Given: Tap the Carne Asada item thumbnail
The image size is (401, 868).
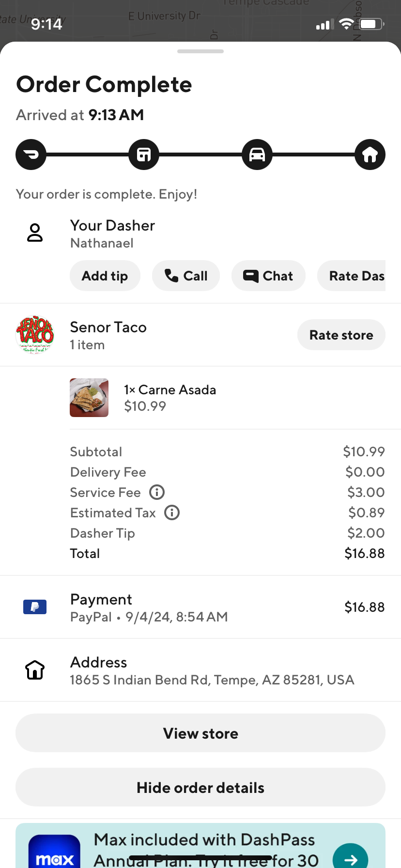Looking at the screenshot, I should point(89,398).
